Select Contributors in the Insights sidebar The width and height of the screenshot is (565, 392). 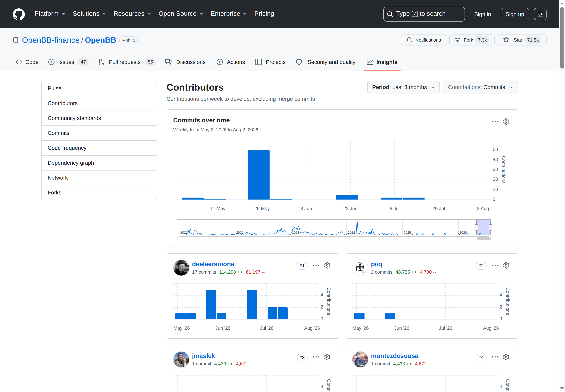(x=99, y=103)
